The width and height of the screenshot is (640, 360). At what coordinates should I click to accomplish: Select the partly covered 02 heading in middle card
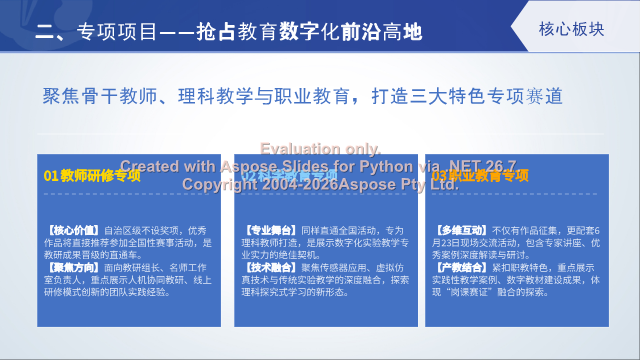click(x=289, y=176)
